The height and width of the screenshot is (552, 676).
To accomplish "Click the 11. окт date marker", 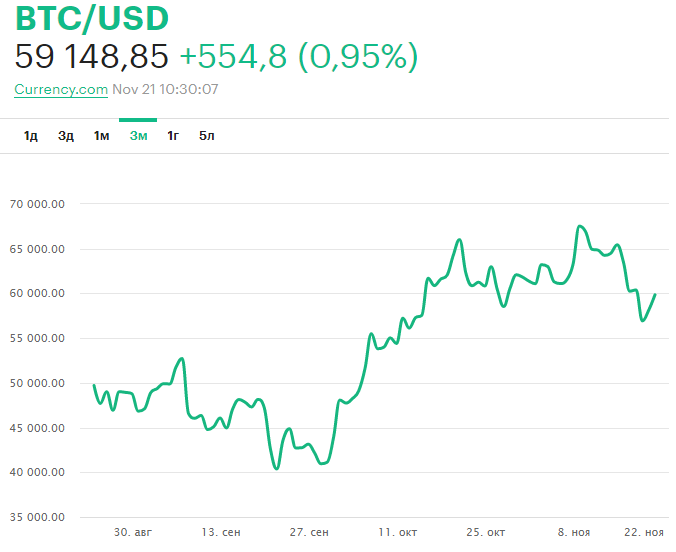I will point(399,533).
